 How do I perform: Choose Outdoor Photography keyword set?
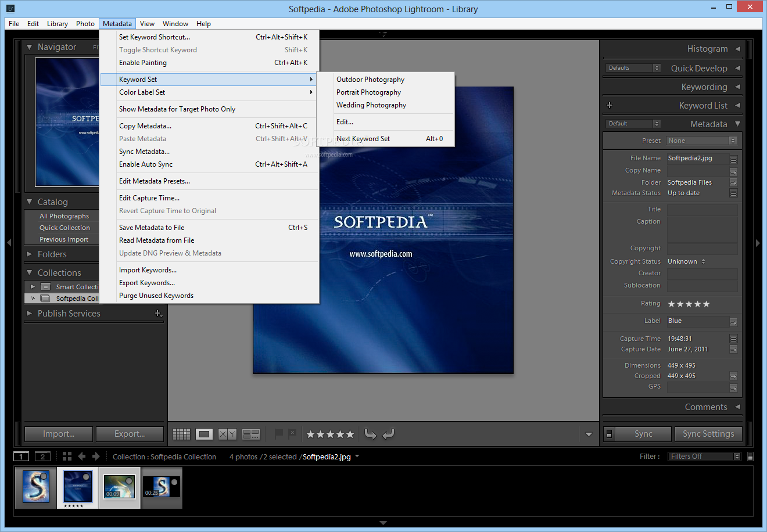coord(386,80)
